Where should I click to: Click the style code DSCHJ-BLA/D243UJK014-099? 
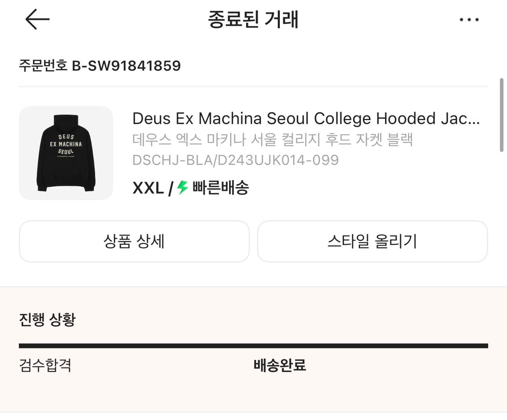235,160
